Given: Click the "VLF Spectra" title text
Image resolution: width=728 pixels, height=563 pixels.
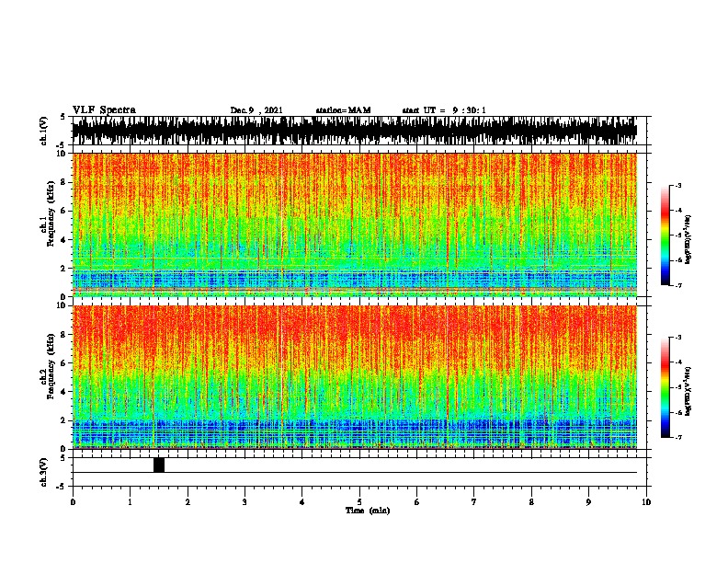Looking at the screenshot, I should pos(104,110).
